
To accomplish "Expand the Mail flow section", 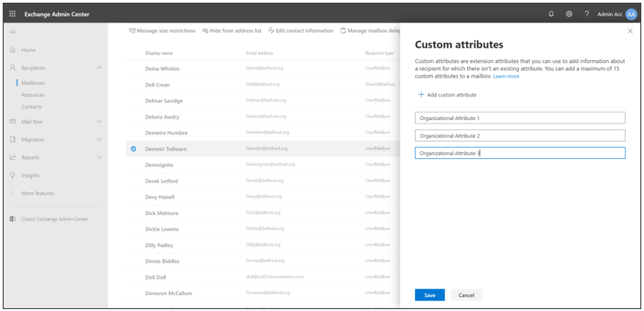I will [99, 121].
